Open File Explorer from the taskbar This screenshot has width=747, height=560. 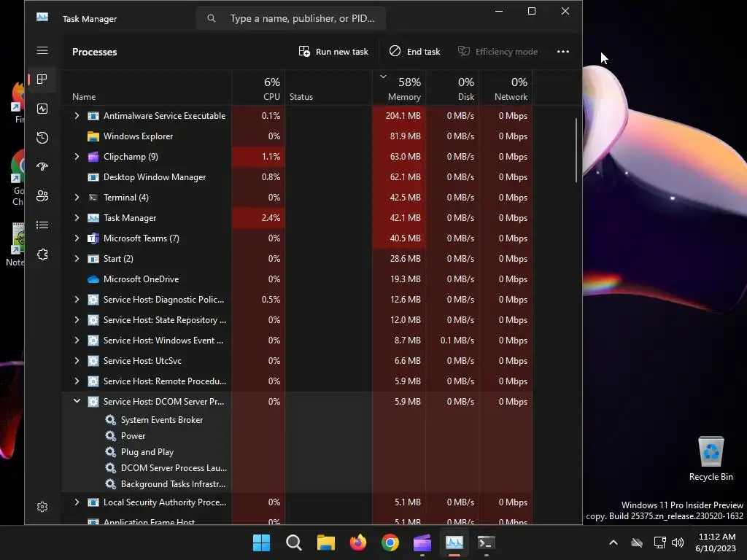pos(326,542)
